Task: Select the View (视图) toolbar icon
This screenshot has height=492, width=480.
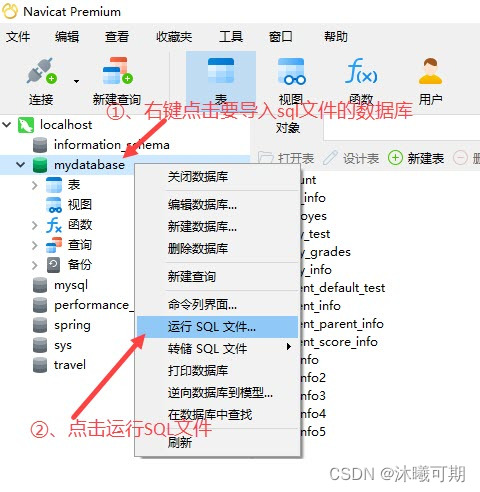Action: click(291, 71)
